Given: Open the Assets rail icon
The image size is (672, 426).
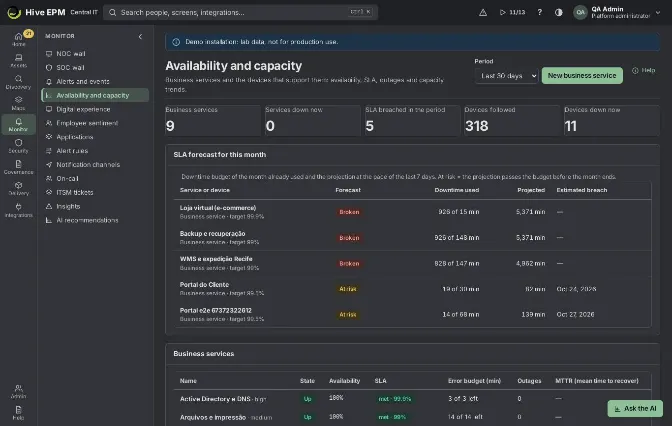Looking at the screenshot, I should (18, 60).
